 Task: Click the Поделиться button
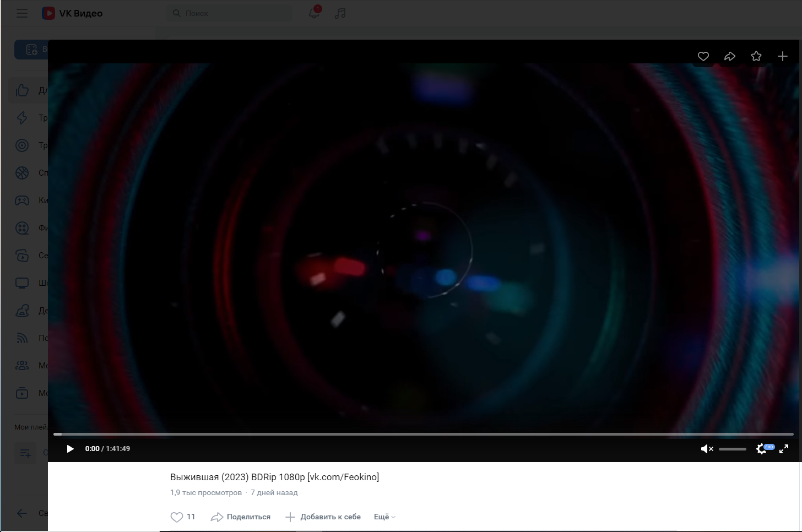[241, 517]
